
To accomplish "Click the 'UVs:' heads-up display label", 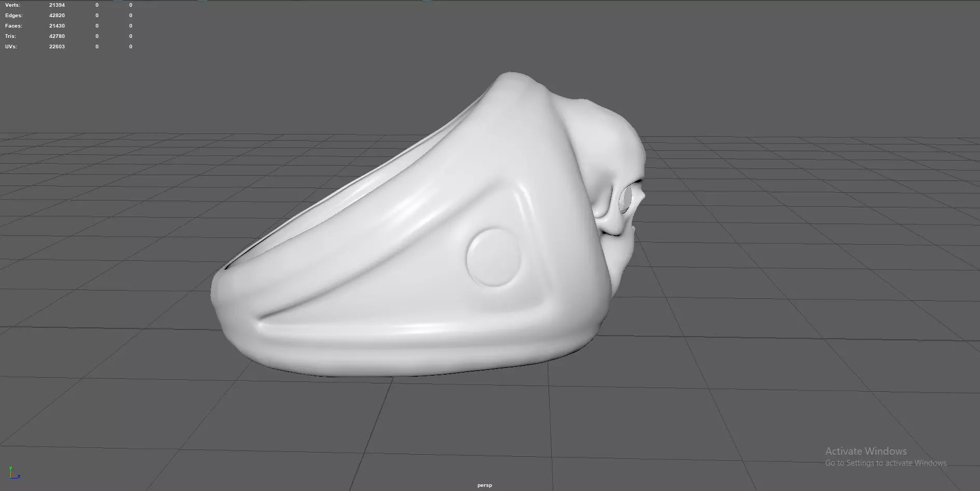I will (x=11, y=47).
